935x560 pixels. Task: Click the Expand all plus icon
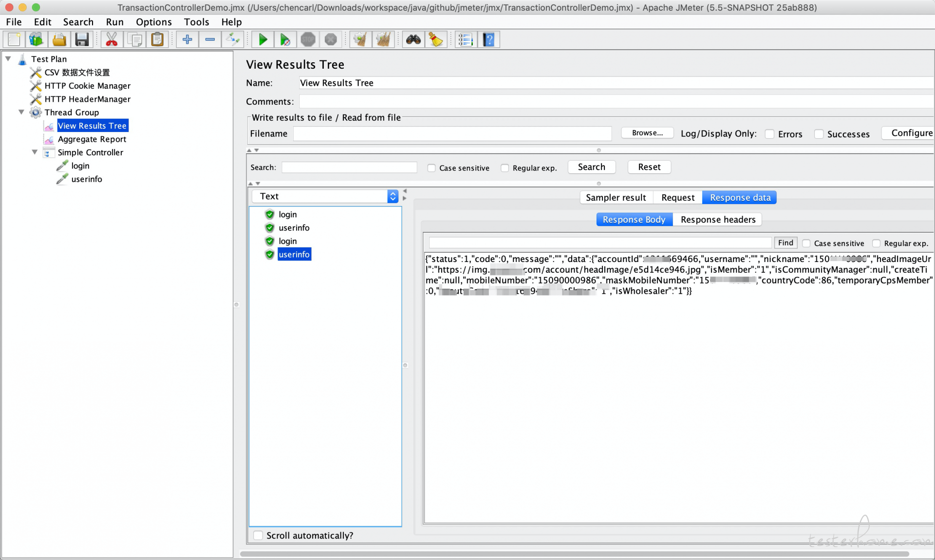click(x=187, y=39)
